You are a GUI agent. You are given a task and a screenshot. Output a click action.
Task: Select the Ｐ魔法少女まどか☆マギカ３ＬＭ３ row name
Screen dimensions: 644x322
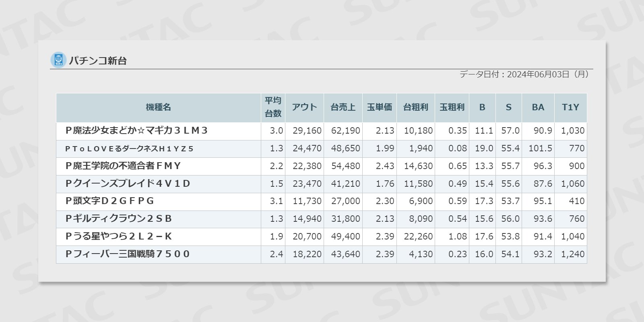pos(136,130)
